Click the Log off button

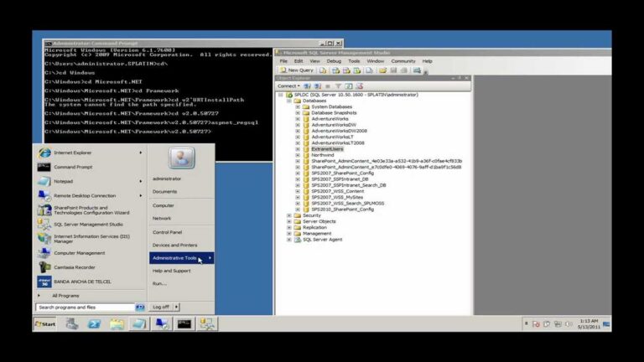point(161,307)
